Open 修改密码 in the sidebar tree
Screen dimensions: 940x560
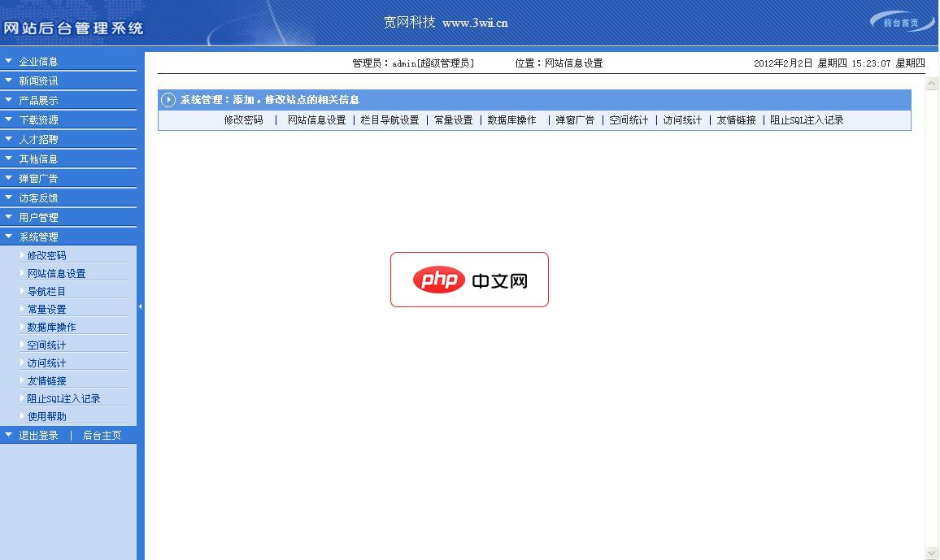pyautogui.click(x=47, y=255)
